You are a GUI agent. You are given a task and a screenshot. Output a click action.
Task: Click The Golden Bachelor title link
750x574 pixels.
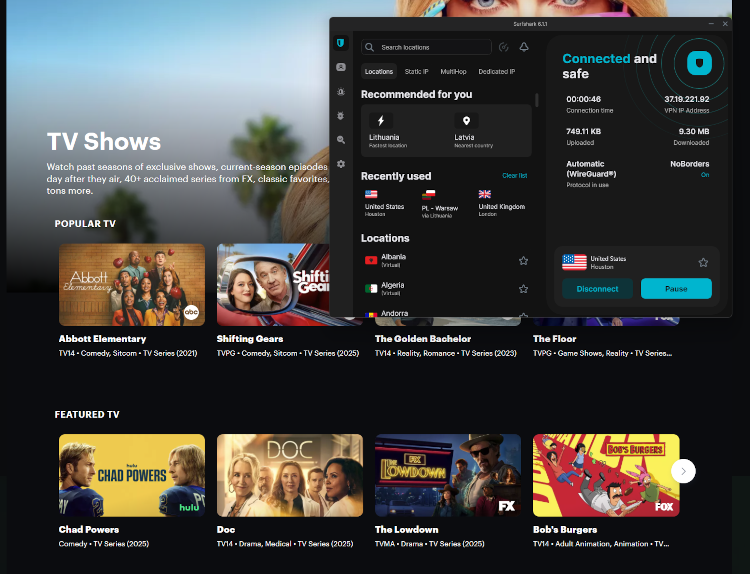423,339
